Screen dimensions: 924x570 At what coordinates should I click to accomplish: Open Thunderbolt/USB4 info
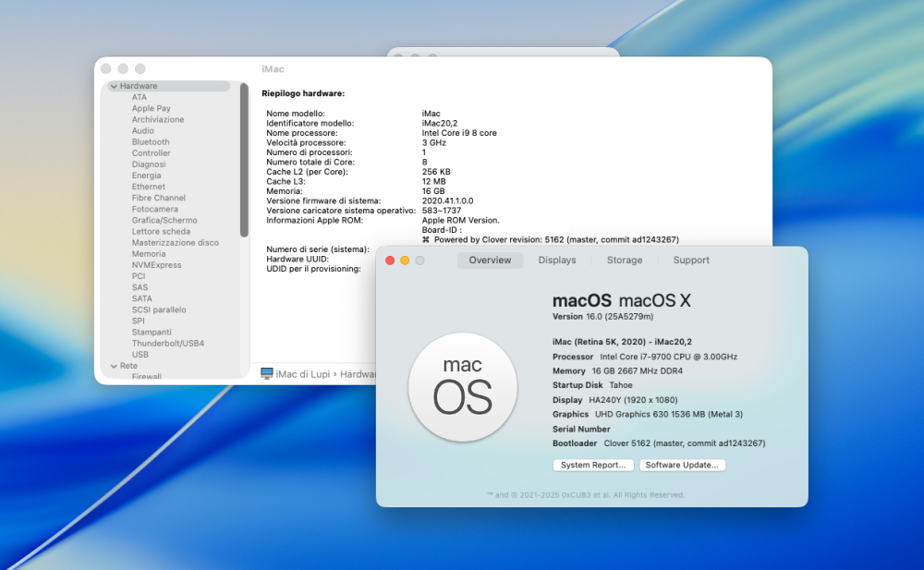coord(168,344)
